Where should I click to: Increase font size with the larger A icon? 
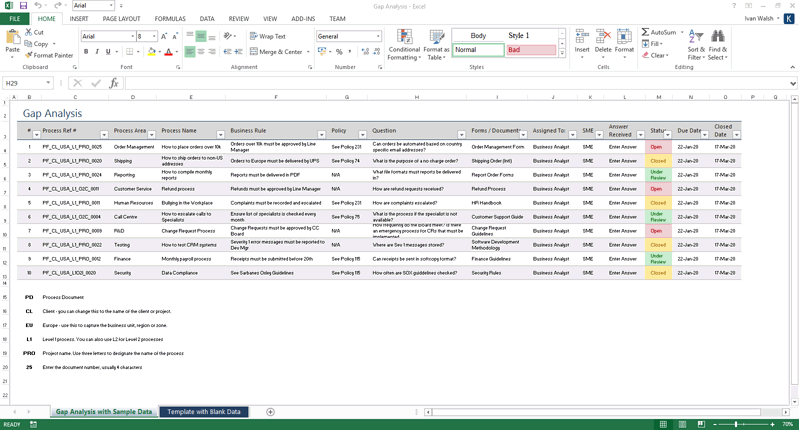pos(164,36)
